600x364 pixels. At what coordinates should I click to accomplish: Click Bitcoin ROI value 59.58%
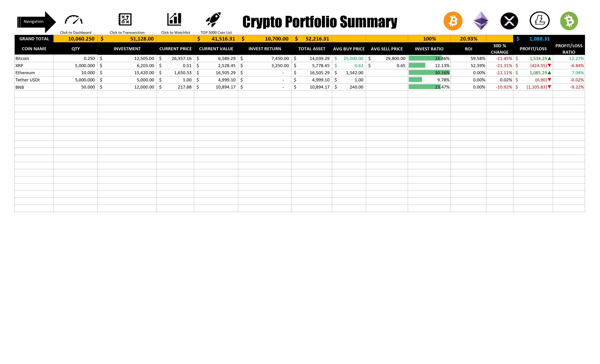coord(469,58)
